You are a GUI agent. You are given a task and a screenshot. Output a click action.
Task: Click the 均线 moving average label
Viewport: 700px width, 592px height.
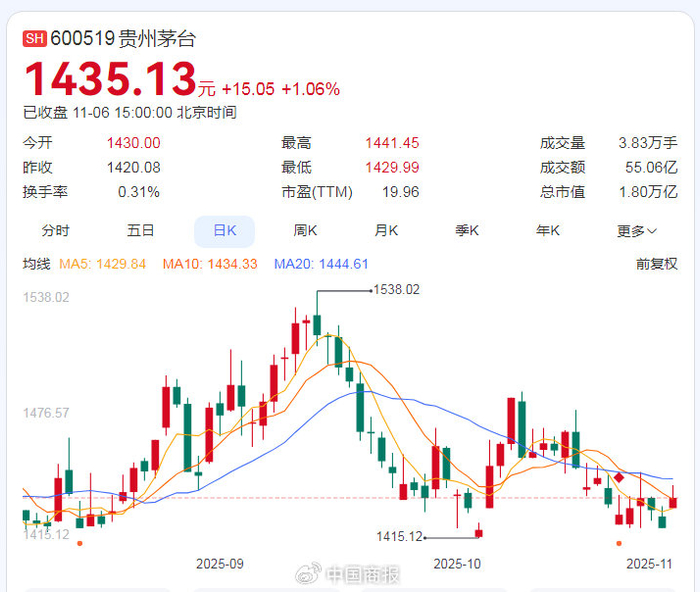coord(37,264)
